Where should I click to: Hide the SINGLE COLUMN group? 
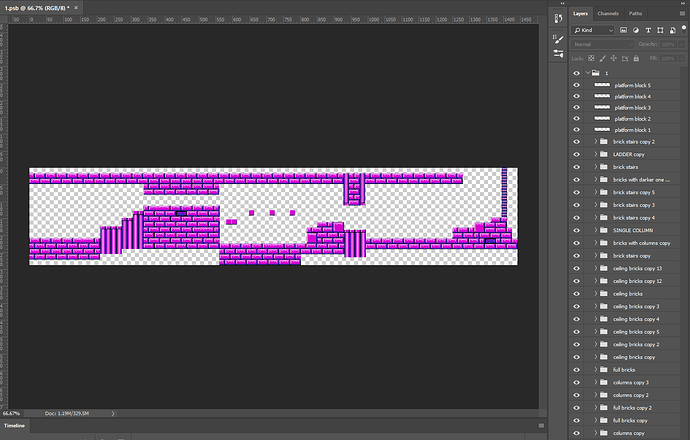576,230
